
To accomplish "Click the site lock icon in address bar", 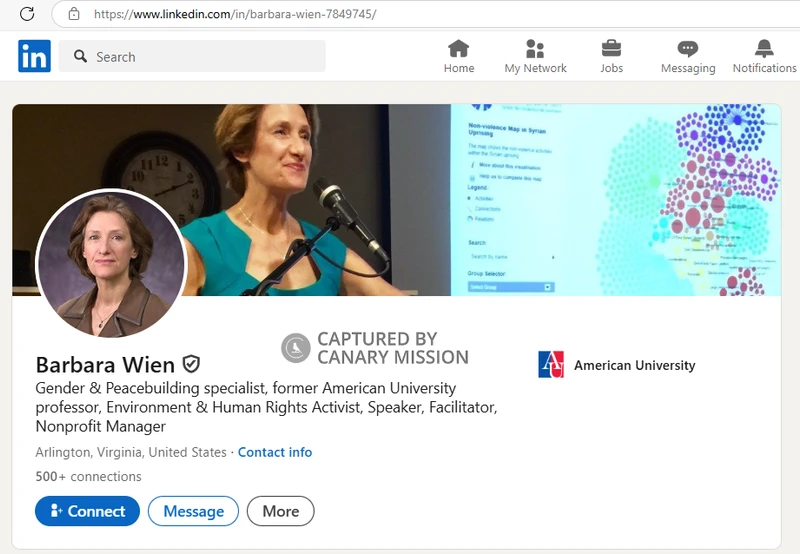I will point(74,14).
